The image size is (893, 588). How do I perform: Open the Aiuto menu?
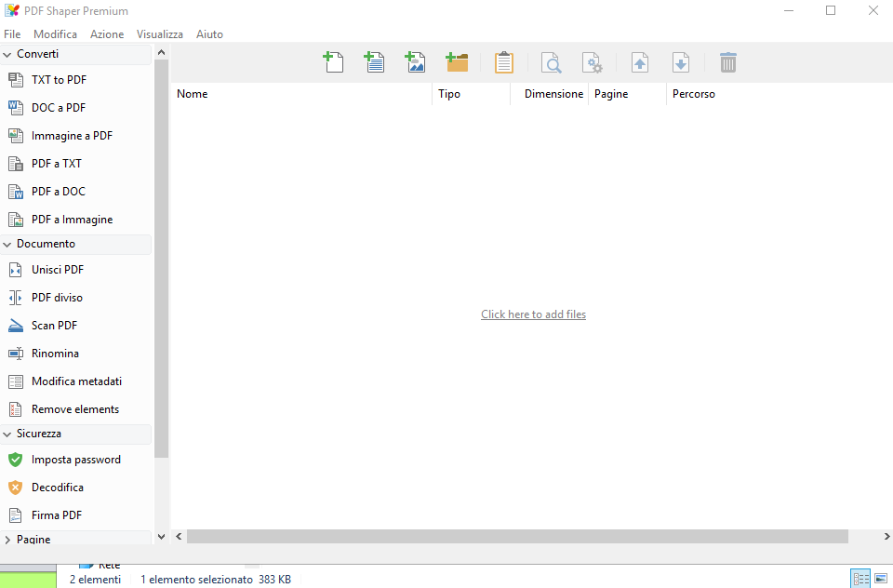click(x=209, y=34)
